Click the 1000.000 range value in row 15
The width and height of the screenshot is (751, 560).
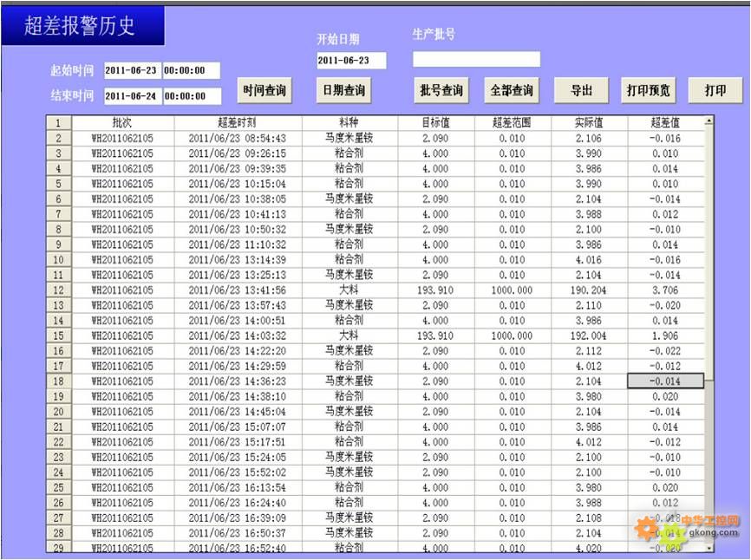[x=512, y=336]
